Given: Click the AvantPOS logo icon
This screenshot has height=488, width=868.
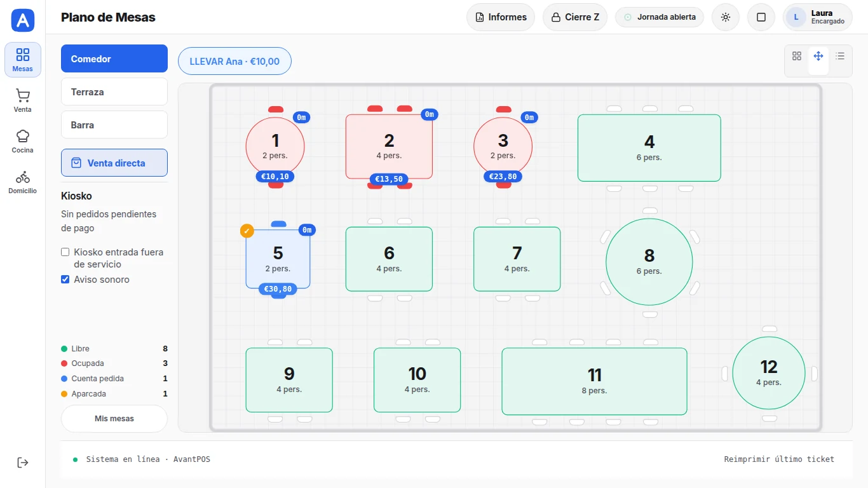Looking at the screenshot, I should [x=23, y=20].
